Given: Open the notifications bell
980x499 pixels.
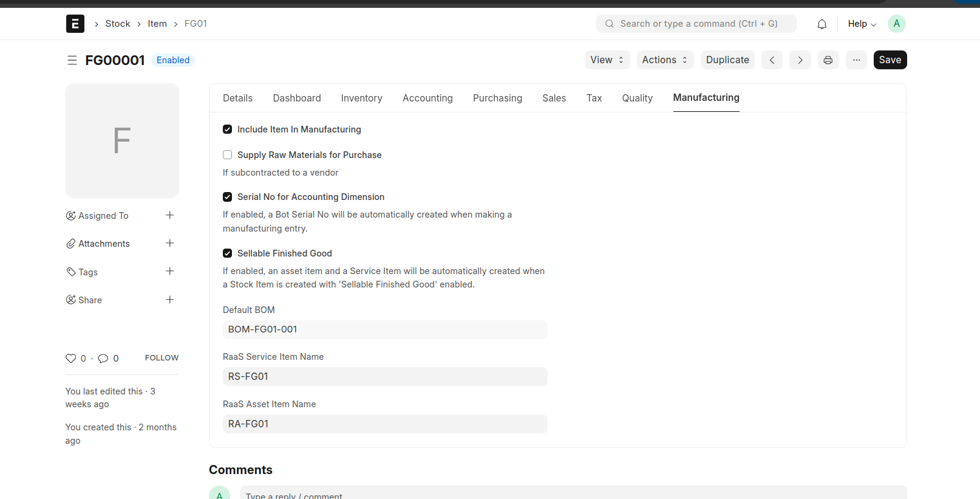Looking at the screenshot, I should tap(822, 24).
